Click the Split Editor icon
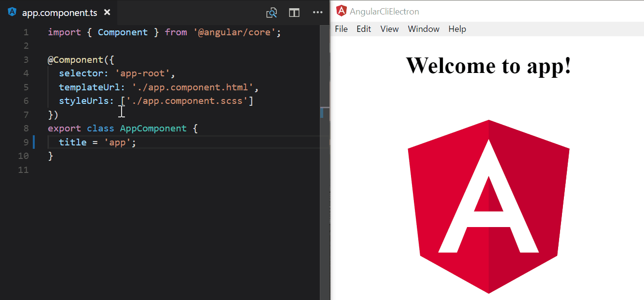Screen dimensions: 644x300 pyautogui.click(x=294, y=13)
